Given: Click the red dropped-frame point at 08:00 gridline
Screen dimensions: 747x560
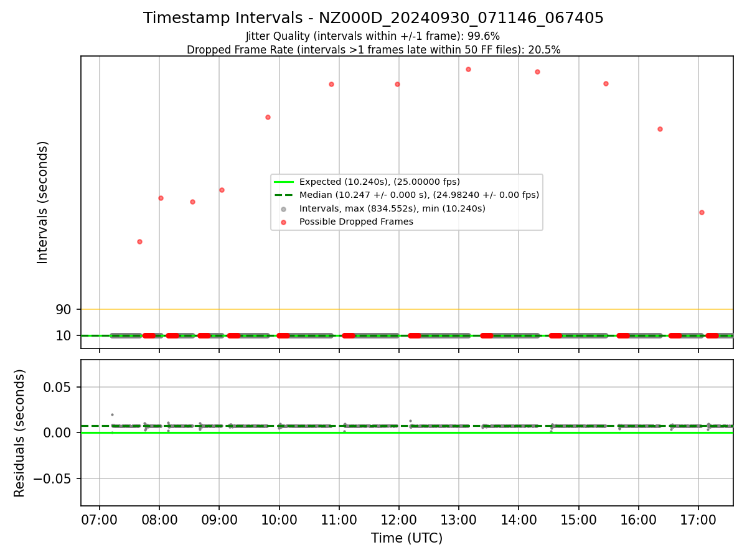Looking at the screenshot, I should point(161,198).
